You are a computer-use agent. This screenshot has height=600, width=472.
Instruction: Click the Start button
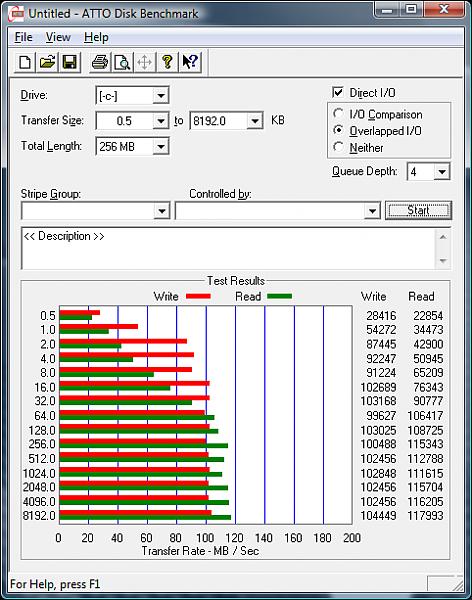(418, 210)
